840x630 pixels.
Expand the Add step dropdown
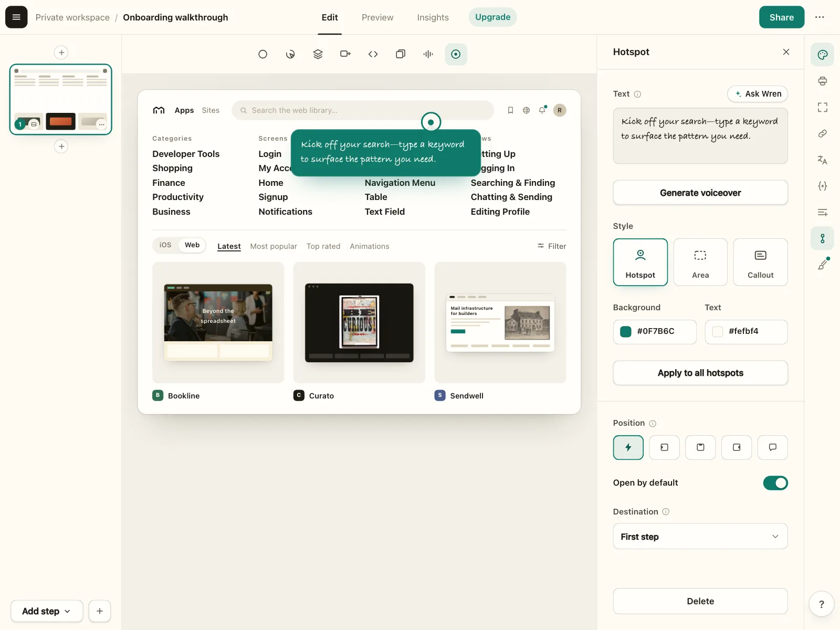47,611
